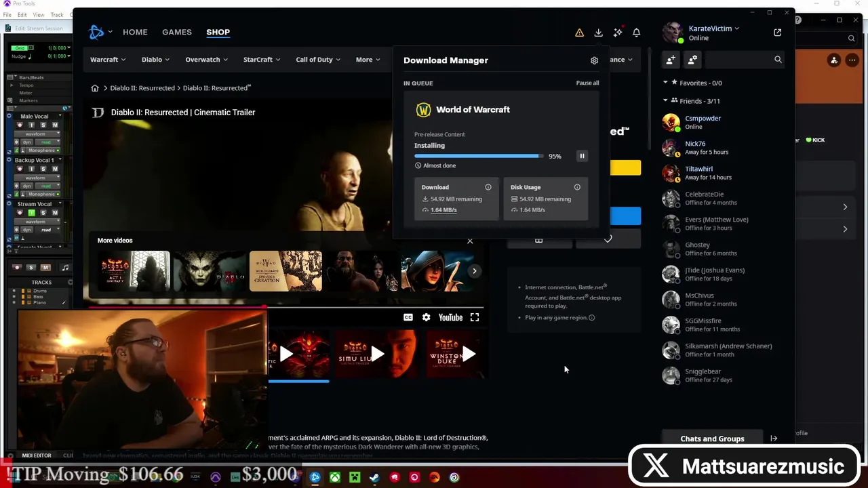Open Chats and Groups panel

pos(712,439)
